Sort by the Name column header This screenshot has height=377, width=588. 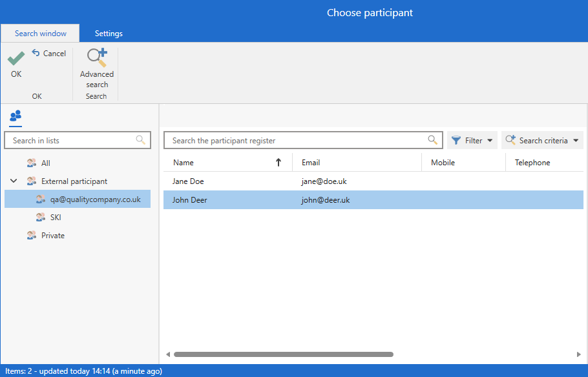[227, 162]
